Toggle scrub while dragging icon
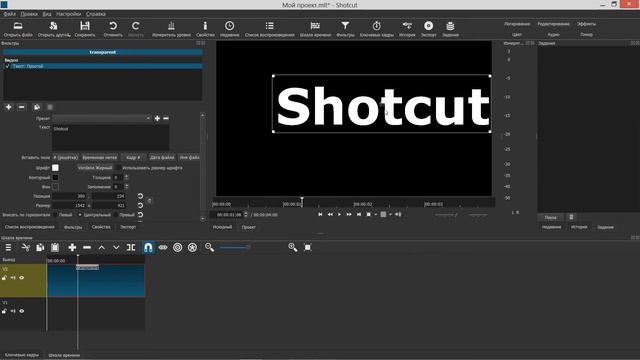 coord(163,247)
